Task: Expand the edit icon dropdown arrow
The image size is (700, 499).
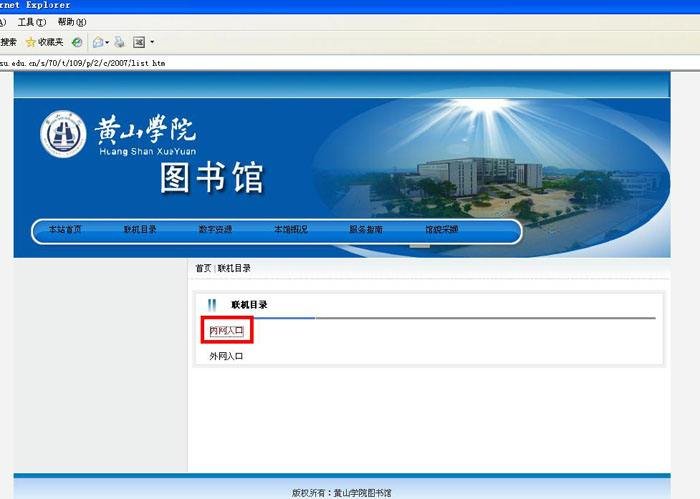Action: coord(152,42)
